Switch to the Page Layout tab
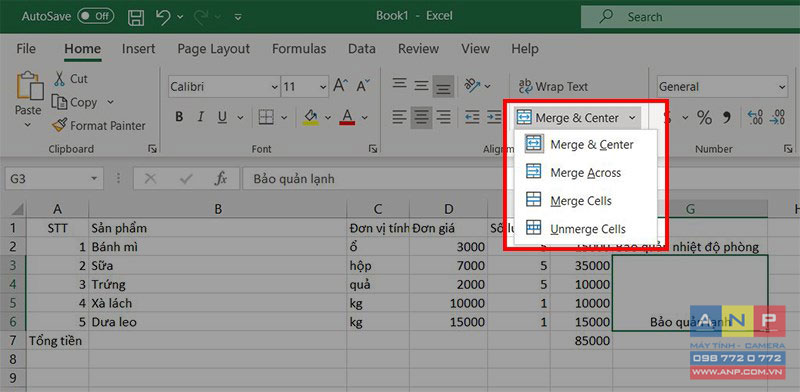The image size is (800, 392). coord(213,49)
